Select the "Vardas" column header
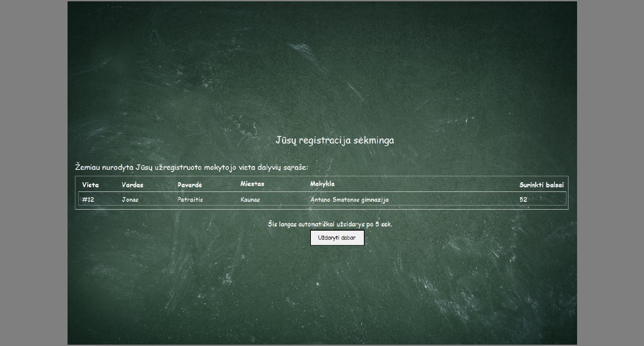 132,185
